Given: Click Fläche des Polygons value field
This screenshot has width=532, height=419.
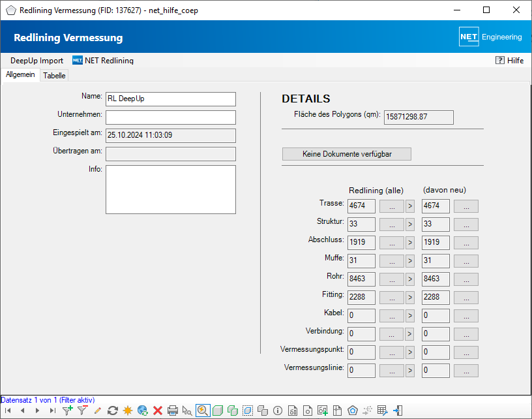Looking at the screenshot, I should coord(419,117).
